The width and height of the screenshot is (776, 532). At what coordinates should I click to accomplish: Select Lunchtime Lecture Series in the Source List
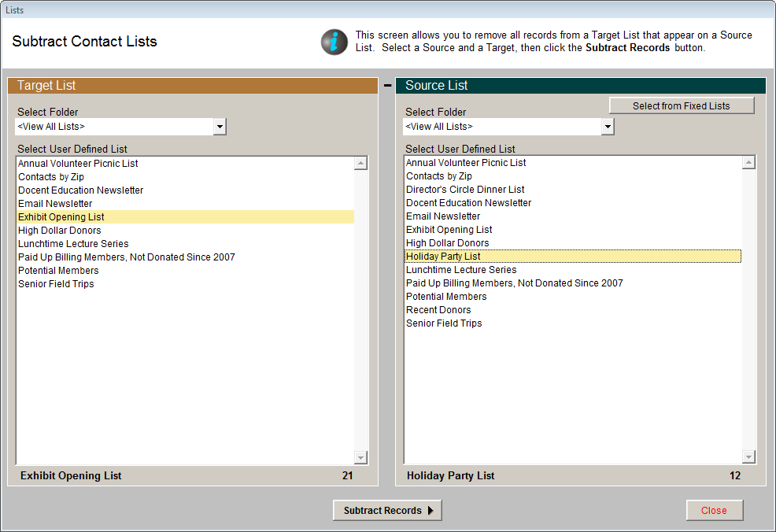coord(461,269)
